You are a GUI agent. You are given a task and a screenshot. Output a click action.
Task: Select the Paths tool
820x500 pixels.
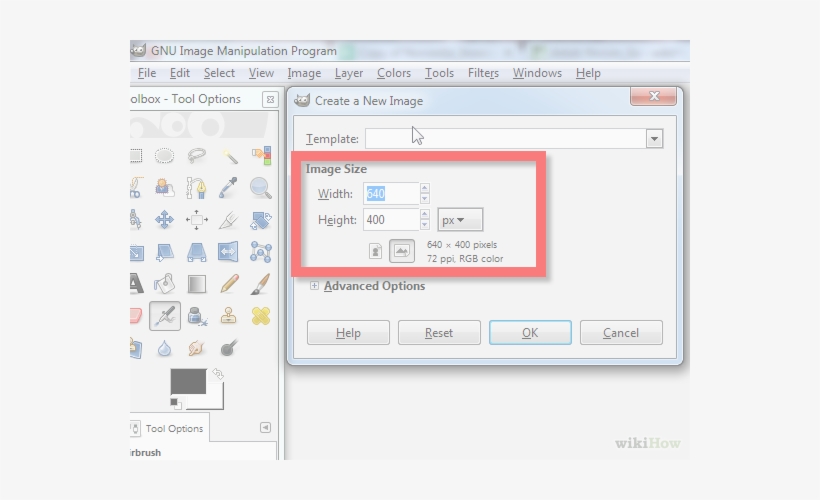(x=197, y=187)
